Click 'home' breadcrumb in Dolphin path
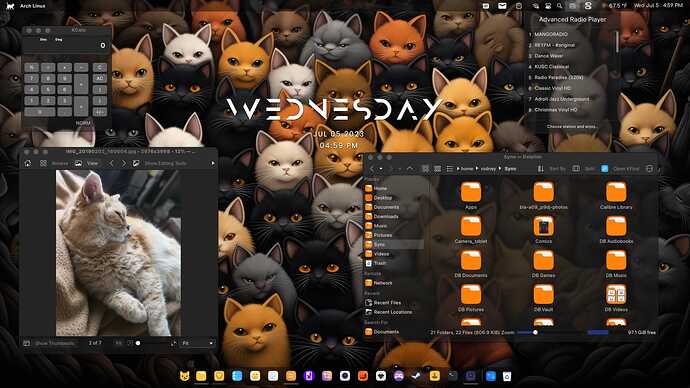690x388 pixels. point(467,169)
